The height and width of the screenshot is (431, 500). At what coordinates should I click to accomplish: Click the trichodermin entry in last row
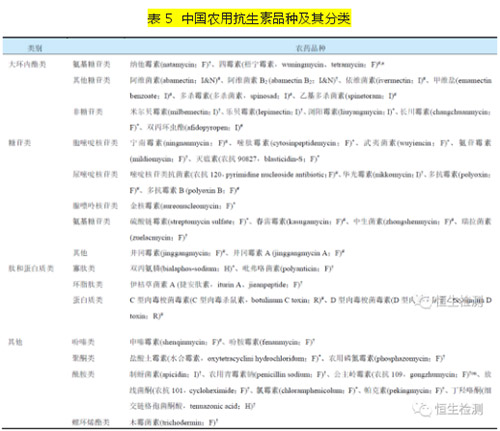pyautogui.click(x=174, y=422)
